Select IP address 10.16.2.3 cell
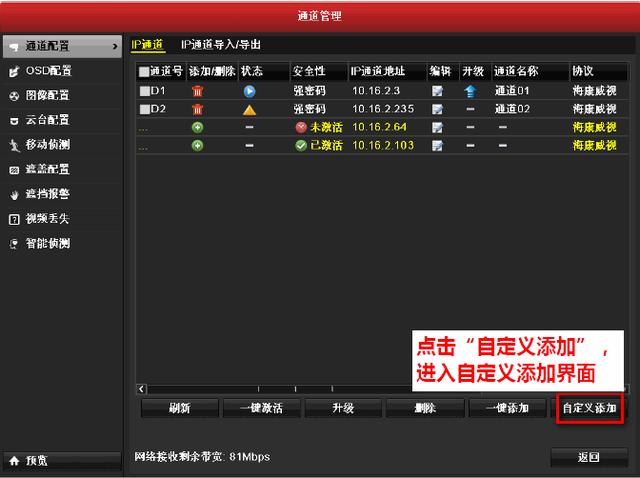640x478 pixels. pos(376,91)
